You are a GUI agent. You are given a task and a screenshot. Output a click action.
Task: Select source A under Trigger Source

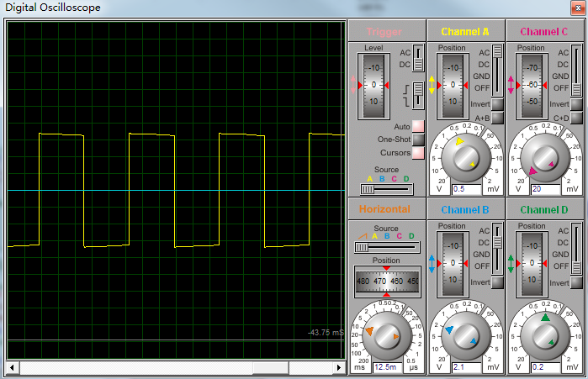click(370, 179)
